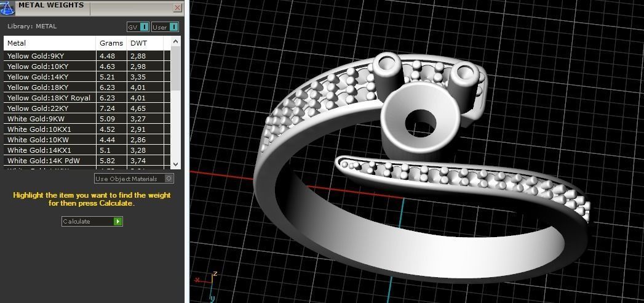
Task: Click the 5.82 grams value
Action: tap(107, 161)
